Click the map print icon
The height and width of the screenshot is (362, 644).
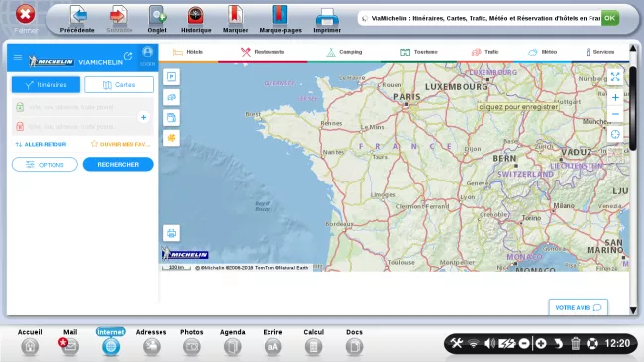(x=171, y=233)
